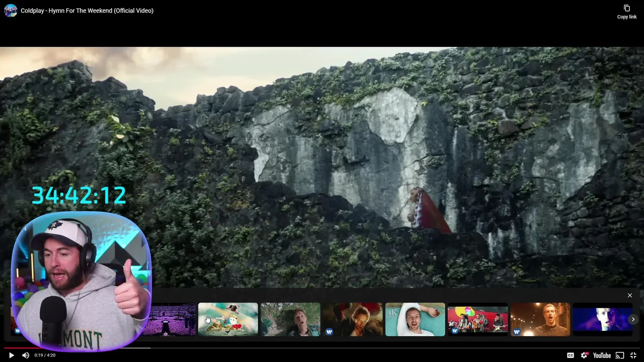Open the man lying on grass thumbnail
Screen dimensions: 644x362
click(290, 319)
